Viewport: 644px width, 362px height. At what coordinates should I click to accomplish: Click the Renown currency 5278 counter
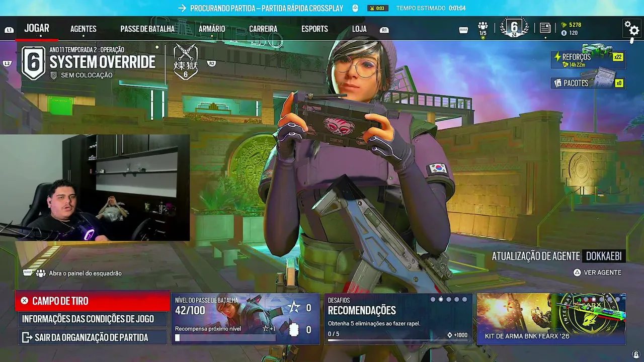click(x=571, y=25)
